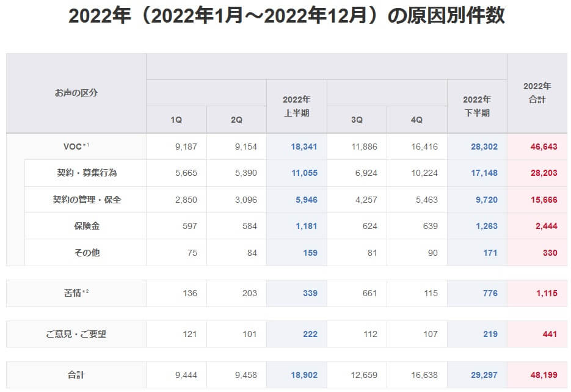
Task: Click the value 10,224
Action: pos(424,173)
